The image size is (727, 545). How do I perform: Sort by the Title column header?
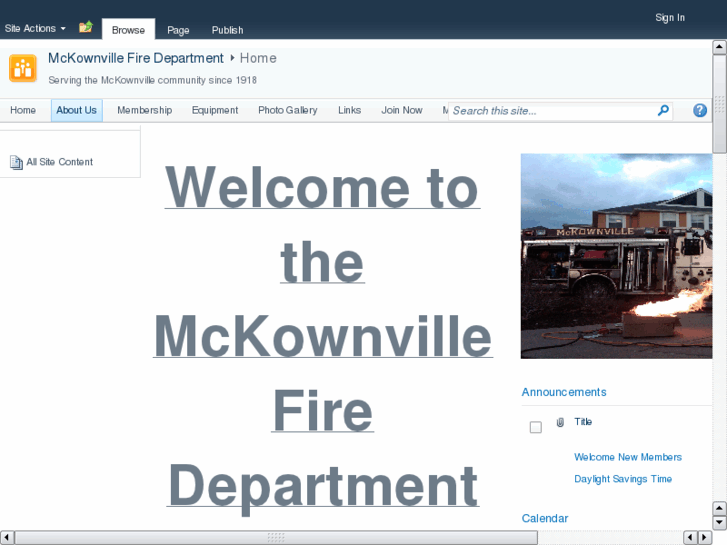(x=583, y=422)
